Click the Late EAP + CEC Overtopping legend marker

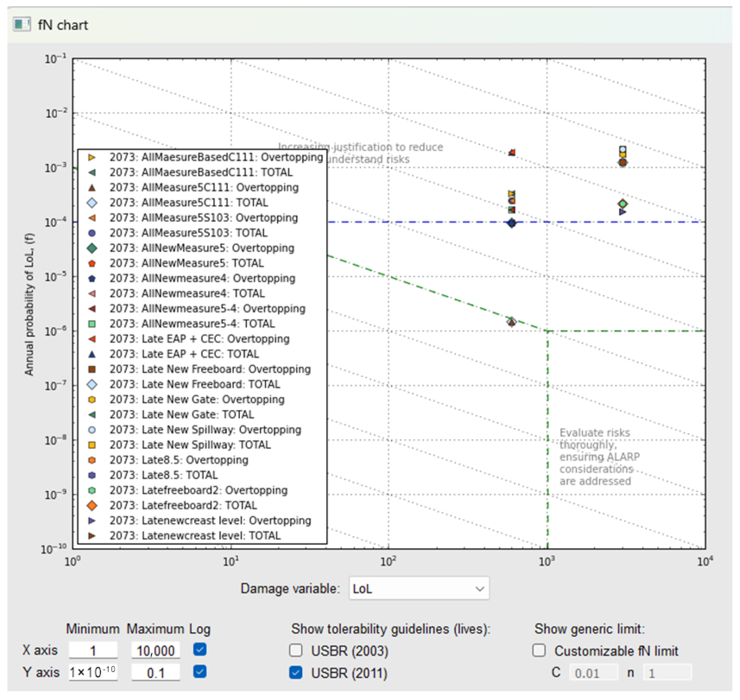click(92, 339)
